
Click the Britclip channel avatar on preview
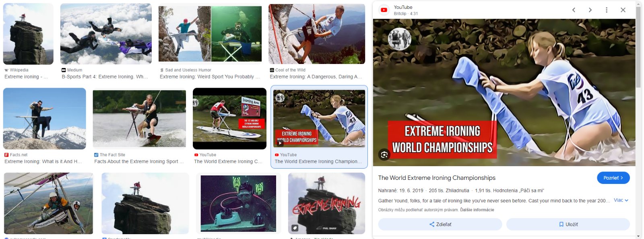399,39
